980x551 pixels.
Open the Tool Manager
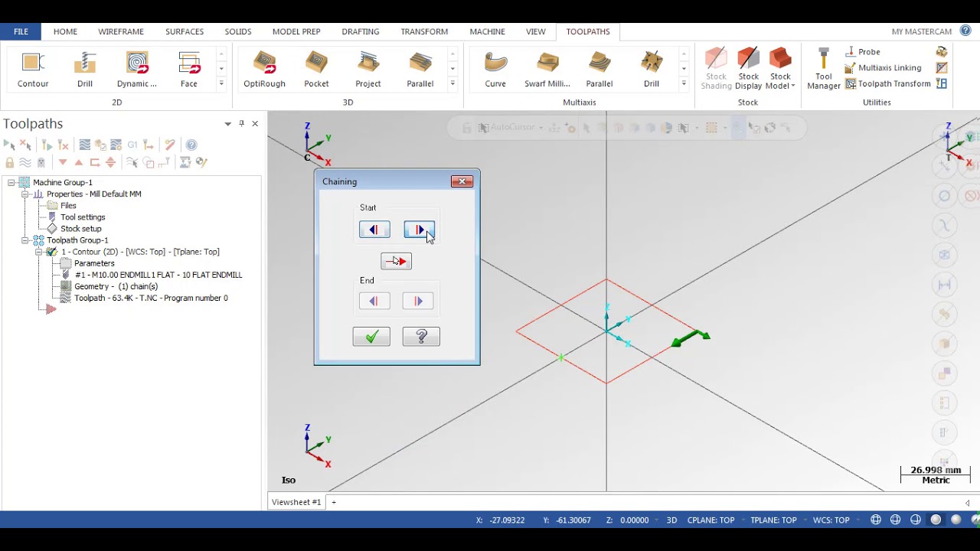coord(824,70)
